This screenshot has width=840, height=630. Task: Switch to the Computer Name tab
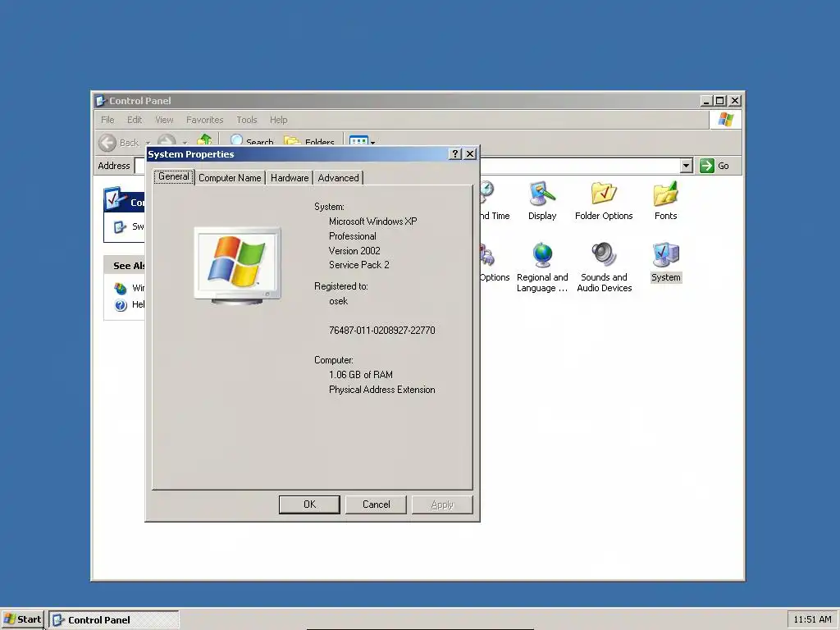pyautogui.click(x=230, y=178)
